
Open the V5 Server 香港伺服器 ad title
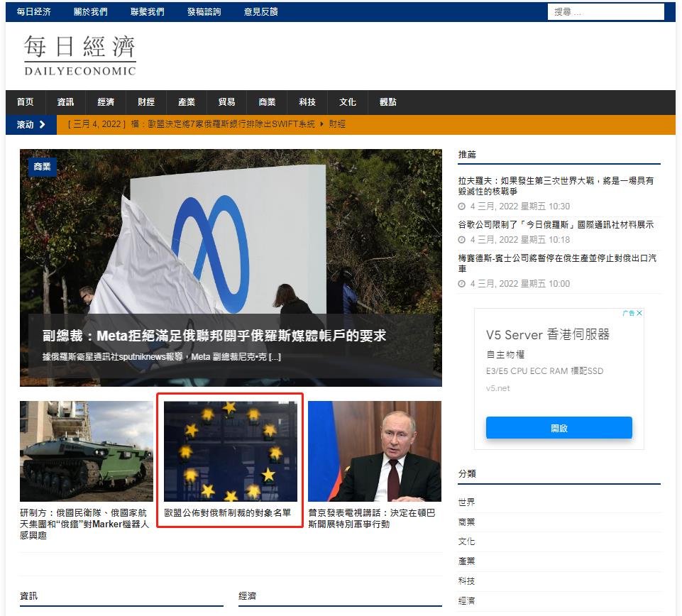(548, 334)
